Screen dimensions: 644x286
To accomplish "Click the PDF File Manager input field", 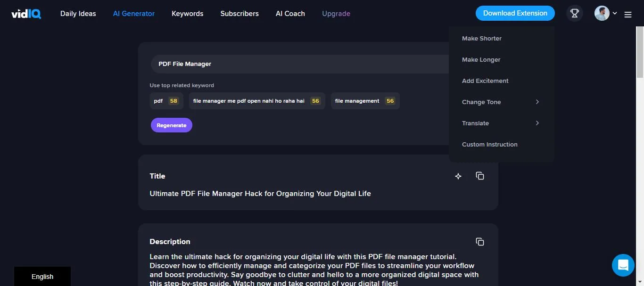I will [297, 64].
